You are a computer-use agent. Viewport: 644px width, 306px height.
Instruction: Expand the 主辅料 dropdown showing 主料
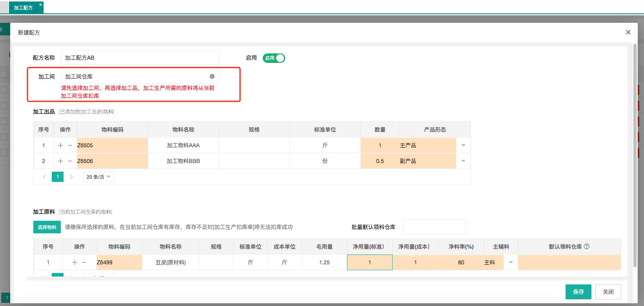[x=511, y=262]
